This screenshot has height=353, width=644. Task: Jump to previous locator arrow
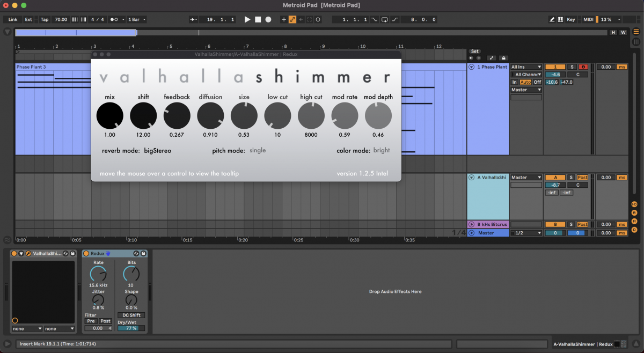471,58
